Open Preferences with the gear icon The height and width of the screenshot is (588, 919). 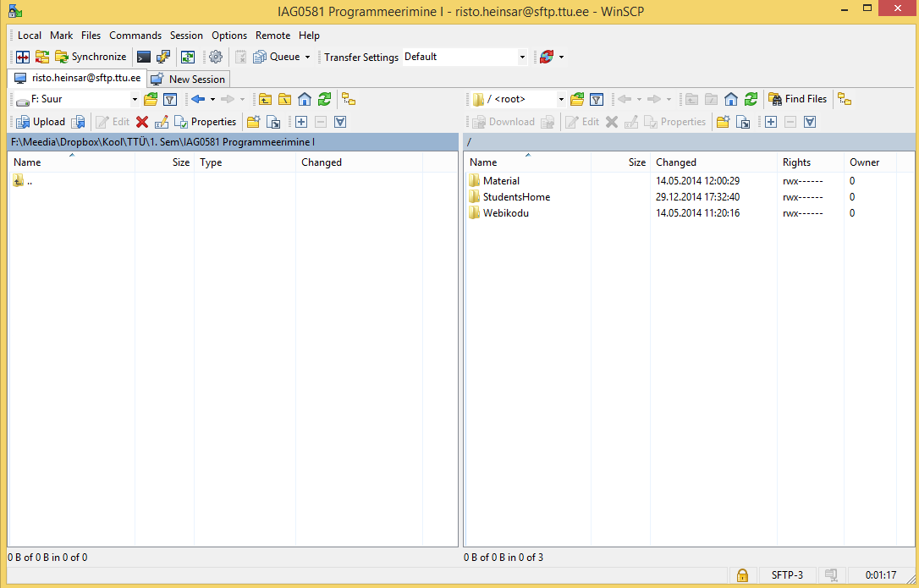(216, 57)
